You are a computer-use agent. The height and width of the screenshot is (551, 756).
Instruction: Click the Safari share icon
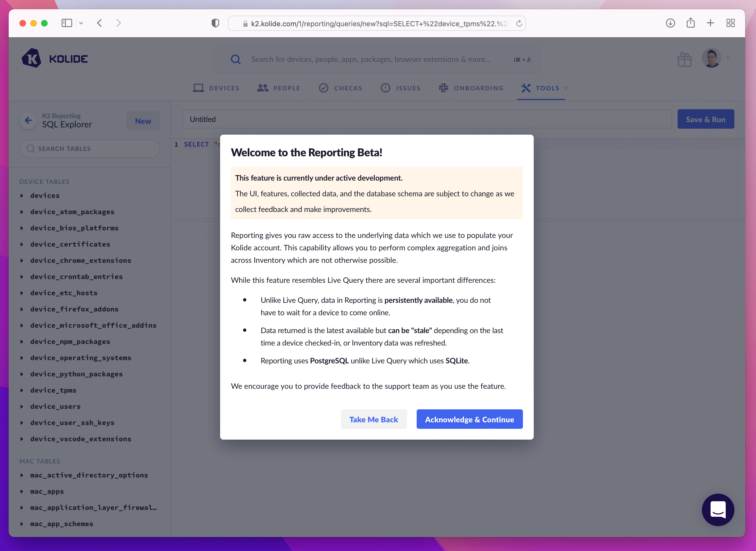coord(691,23)
